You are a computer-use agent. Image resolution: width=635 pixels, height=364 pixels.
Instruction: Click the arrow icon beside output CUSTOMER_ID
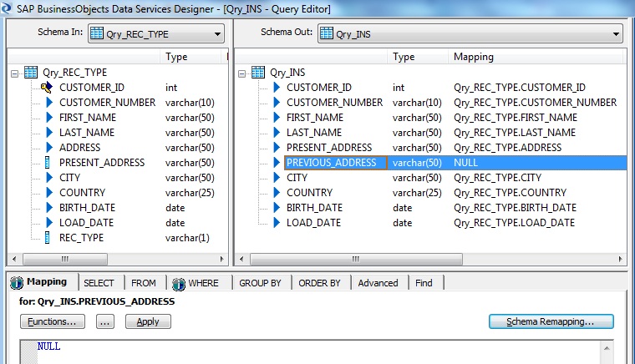pos(277,88)
